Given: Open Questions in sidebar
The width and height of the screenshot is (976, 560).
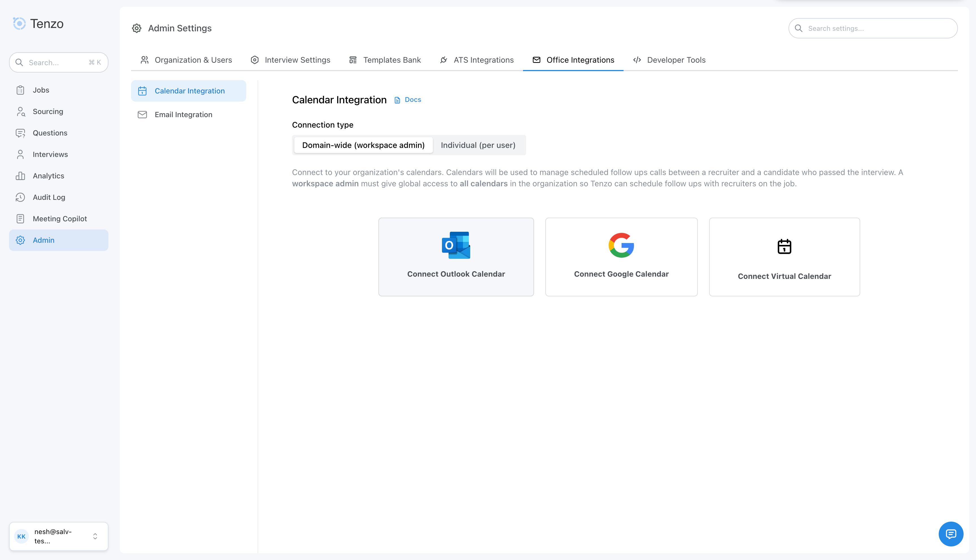Looking at the screenshot, I should (58, 133).
